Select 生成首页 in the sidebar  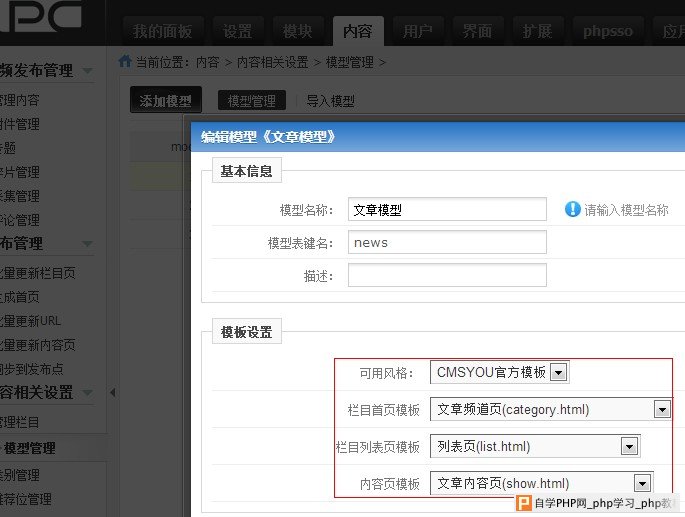click(20, 297)
